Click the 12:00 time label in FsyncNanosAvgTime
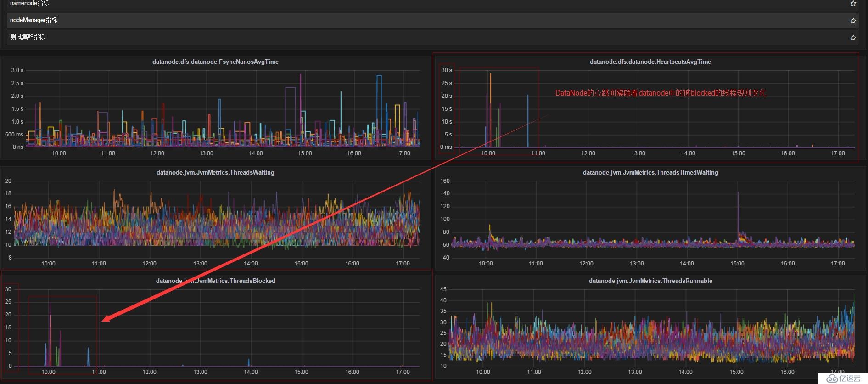This screenshot has height=384, width=868. (x=157, y=153)
